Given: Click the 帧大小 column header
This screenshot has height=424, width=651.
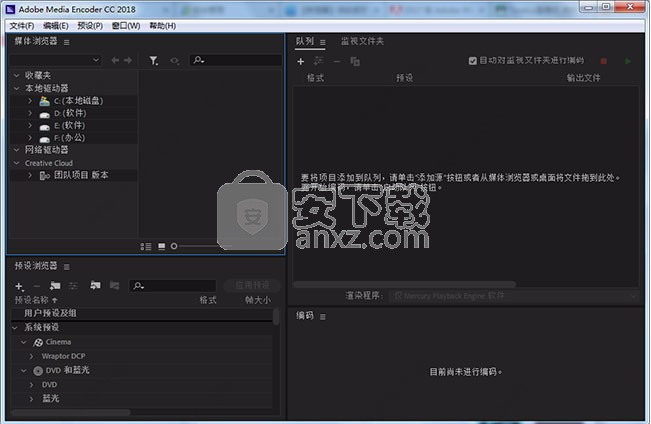Looking at the screenshot, I should (257, 300).
